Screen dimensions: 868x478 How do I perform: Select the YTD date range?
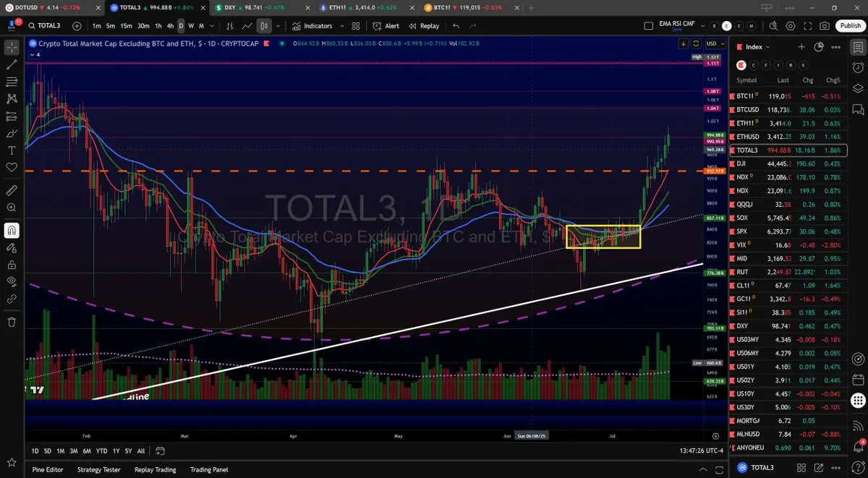pos(101,451)
